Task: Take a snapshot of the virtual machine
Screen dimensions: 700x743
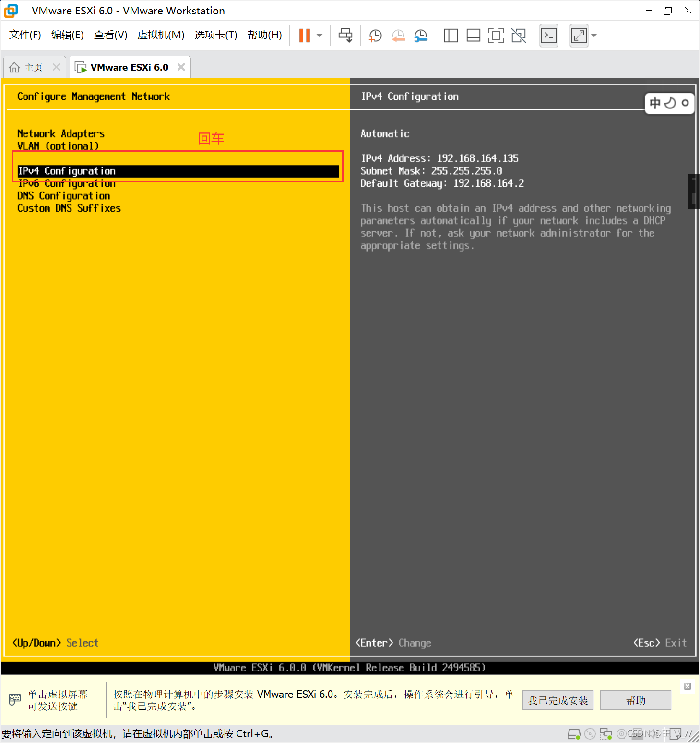Action: point(375,36)
